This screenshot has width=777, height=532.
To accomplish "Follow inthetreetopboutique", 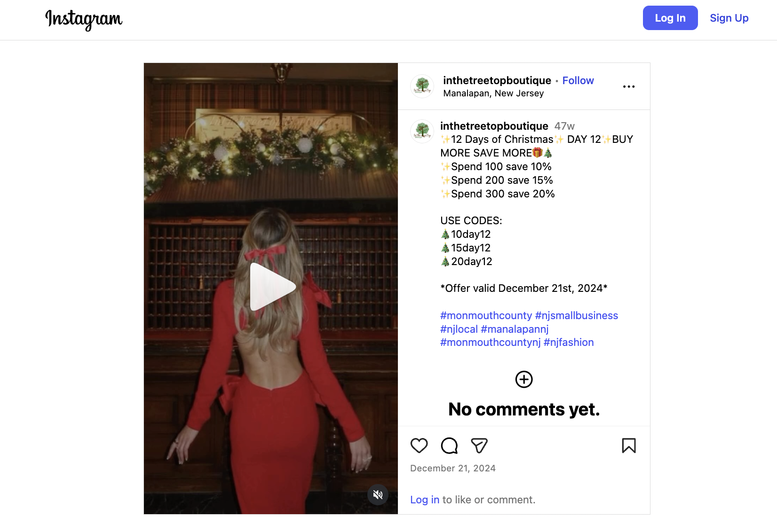I will point(578,80).
